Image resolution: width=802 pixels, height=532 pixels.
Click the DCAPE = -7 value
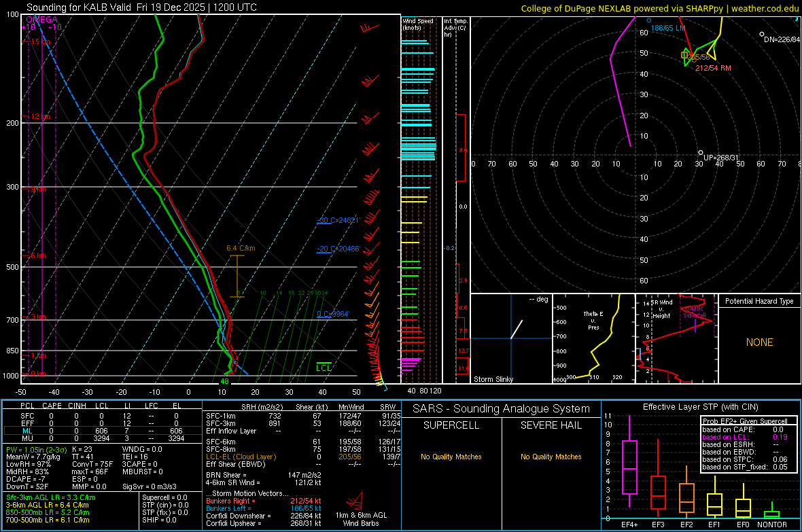[x=26, y=479]
